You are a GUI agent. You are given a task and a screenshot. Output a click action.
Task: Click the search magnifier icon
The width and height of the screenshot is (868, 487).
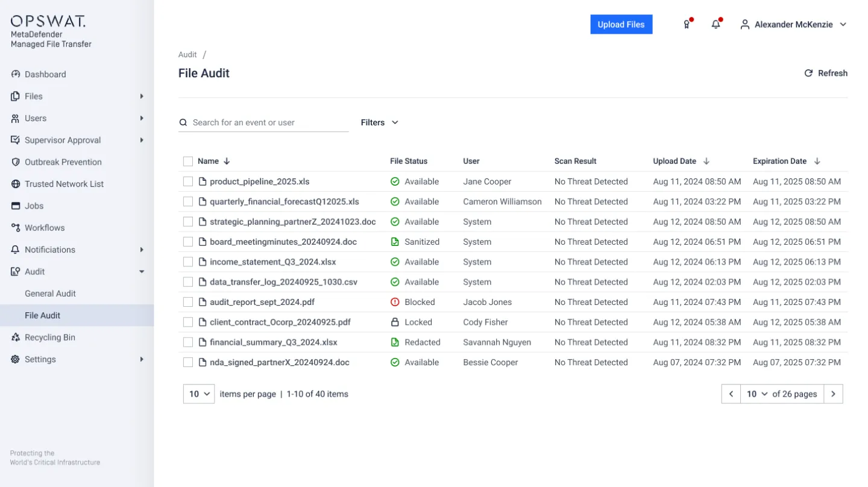183,122
